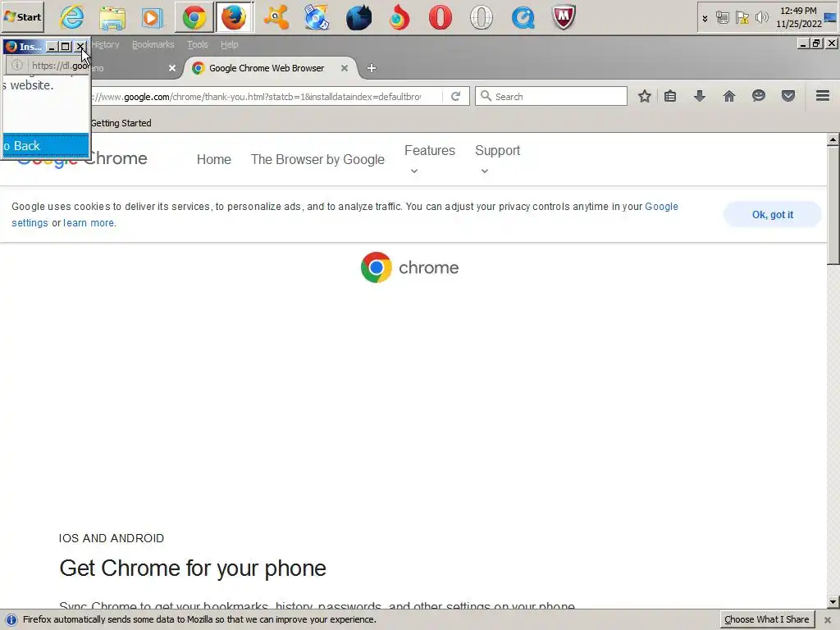840x630 pixels.
Task: Click the Back button in small window
Action: tap(46, 146)
